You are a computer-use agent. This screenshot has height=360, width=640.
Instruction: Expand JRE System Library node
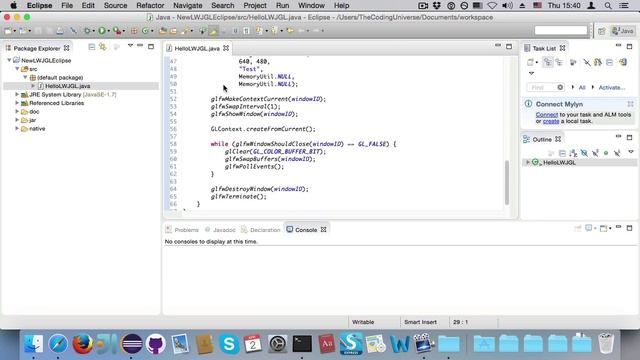[17, 94]
